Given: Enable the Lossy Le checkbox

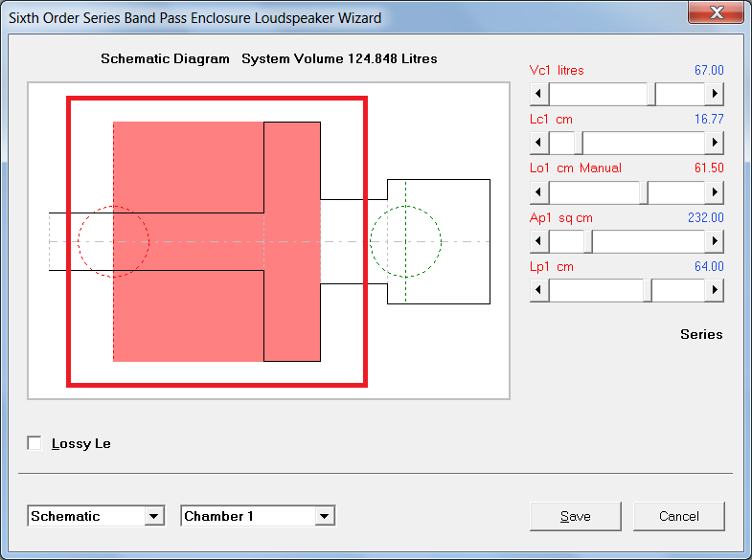Looking at the screenshot, I should pyautogui.click(x=34, y=443).
